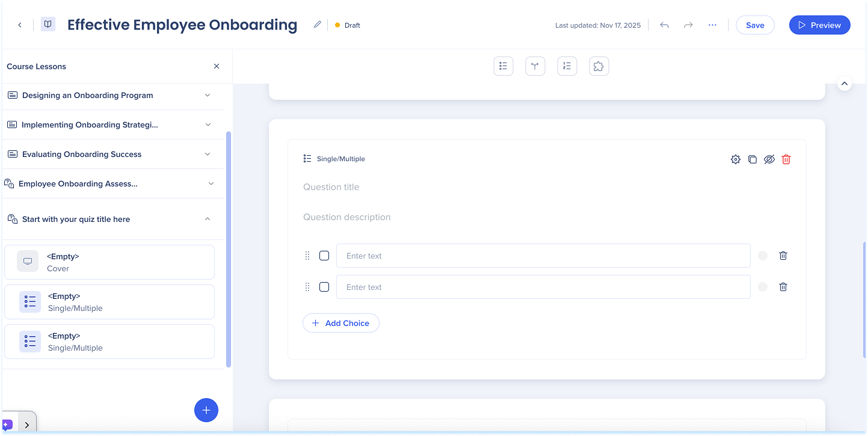
Task: Click the Add Choice button
Action: click(340, 323)
